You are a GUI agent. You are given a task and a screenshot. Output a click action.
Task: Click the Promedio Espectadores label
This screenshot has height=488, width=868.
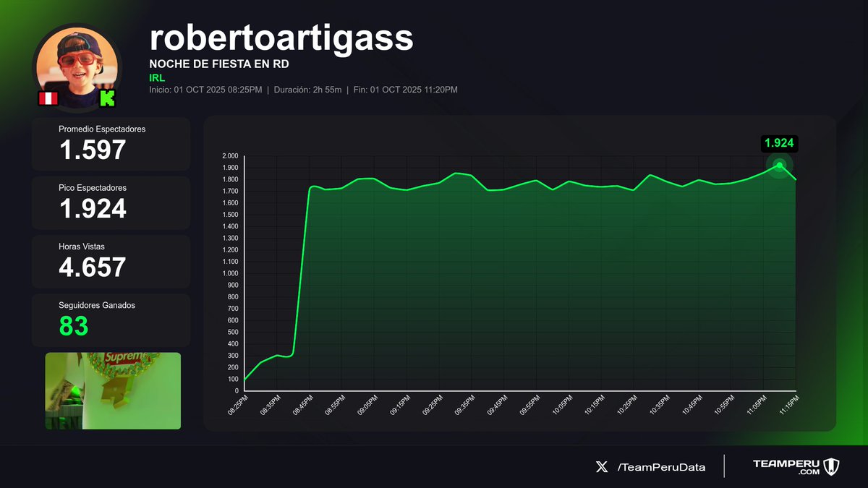[102, 129]
